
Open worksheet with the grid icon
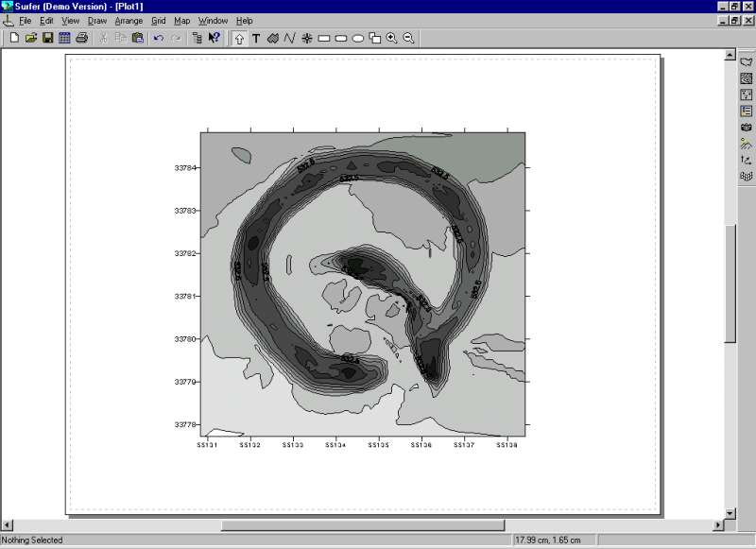(x=64, y=38)
